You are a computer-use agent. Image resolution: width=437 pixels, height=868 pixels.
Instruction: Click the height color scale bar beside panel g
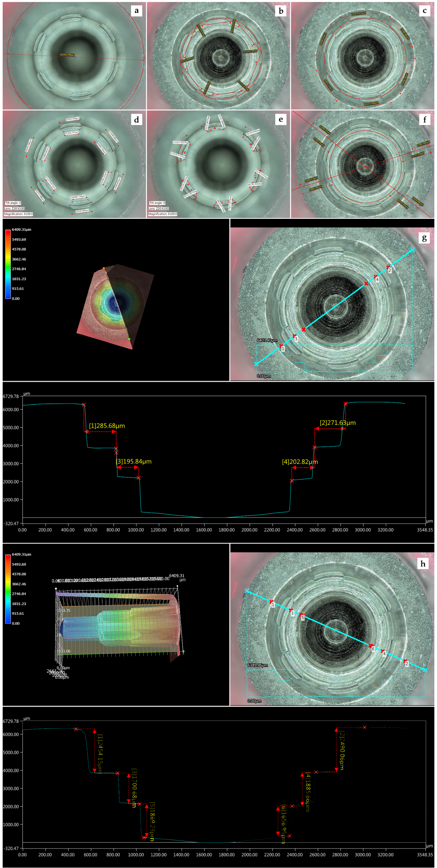(8, 264)
